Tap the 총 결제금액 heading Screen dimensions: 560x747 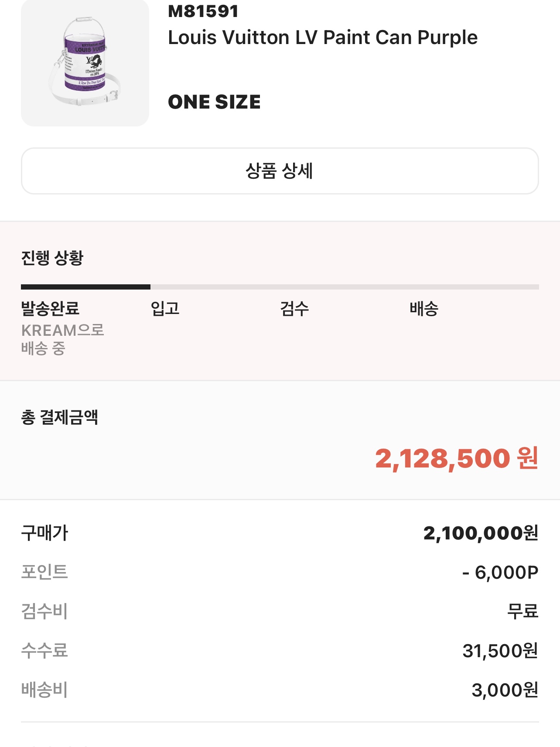point(60,417)
